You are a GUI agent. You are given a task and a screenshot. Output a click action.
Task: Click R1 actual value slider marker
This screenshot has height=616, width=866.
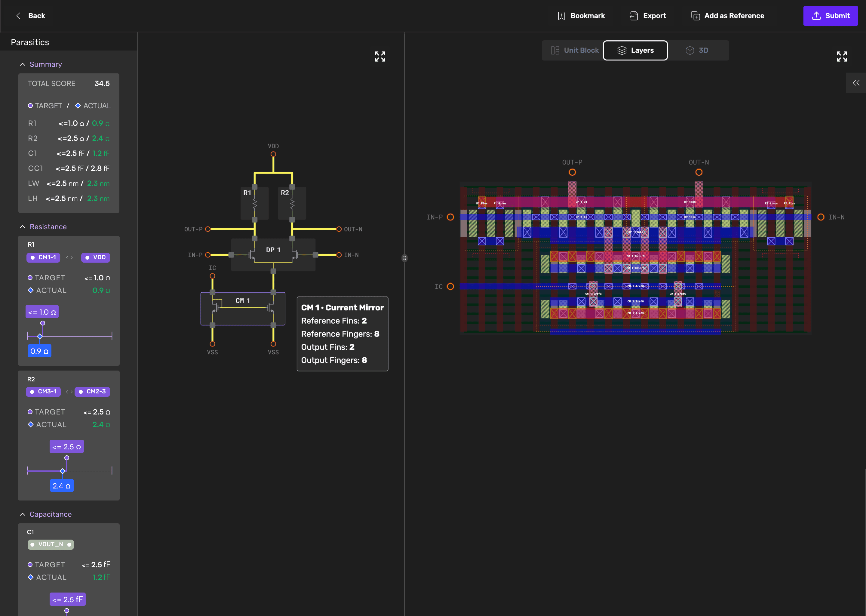[x=39, y=337]
